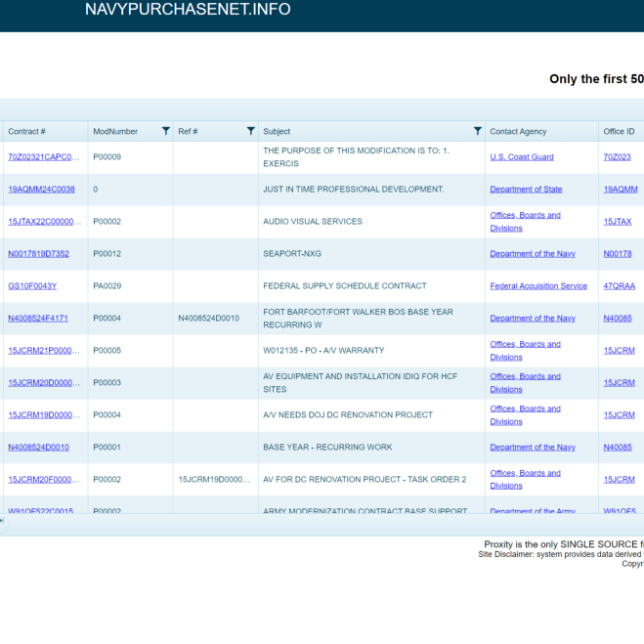Open the ModNumber column filter
The image size is (644, 644).
[165, 131]
